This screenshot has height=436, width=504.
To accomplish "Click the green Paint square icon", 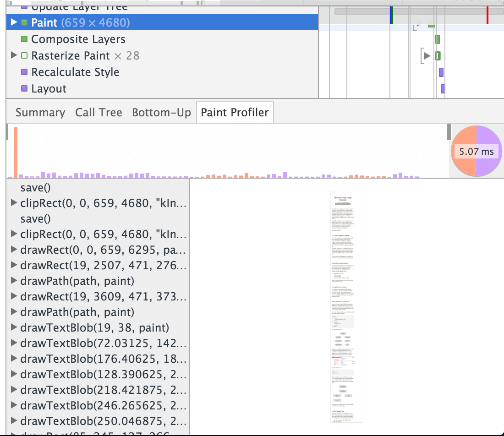I will pyautogui.click(x=24, y=22).
